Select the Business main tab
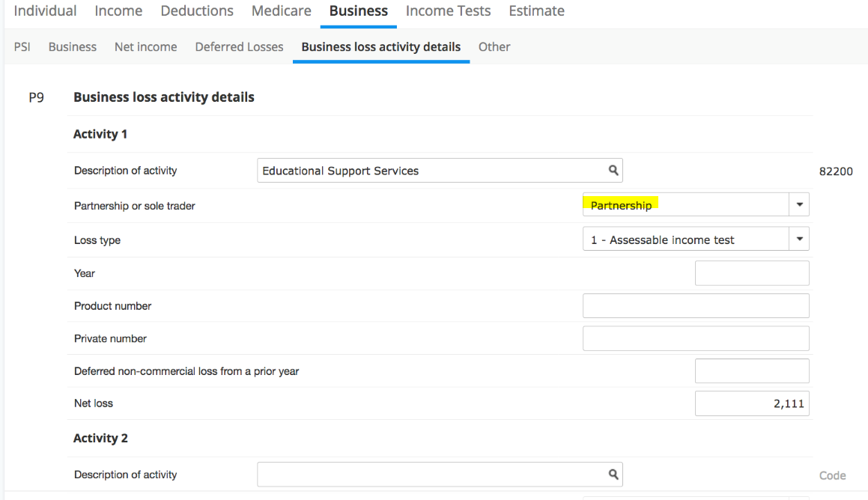 359,11
